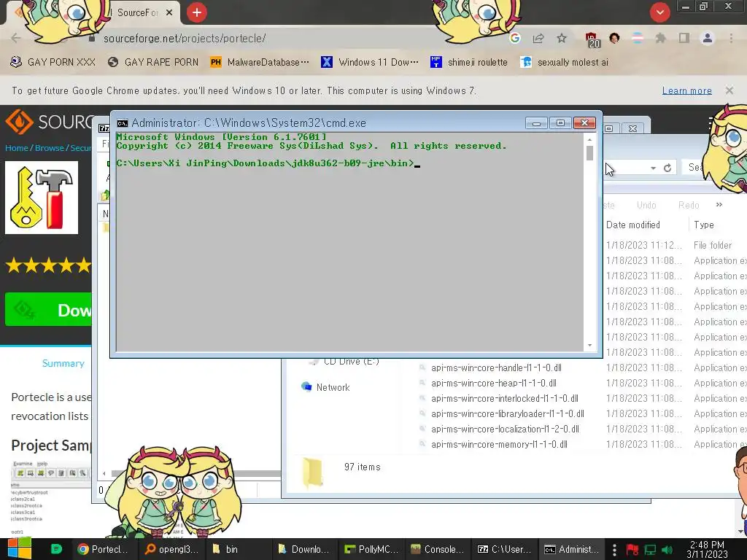Open the Windows 11 Dow… bookmark
The width and height of the screenshot is (747, 560).
[370, 62]
